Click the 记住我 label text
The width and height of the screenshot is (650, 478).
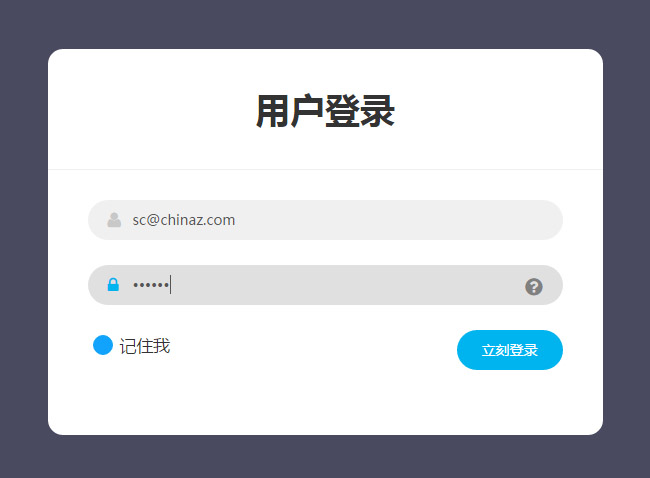[x=145, y=346]
